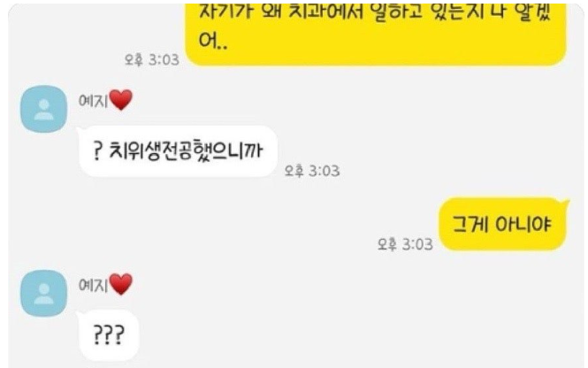Click the red heart beside the upper 예지 name
Viewport: 588px width, 368px height.
point(121,100)
